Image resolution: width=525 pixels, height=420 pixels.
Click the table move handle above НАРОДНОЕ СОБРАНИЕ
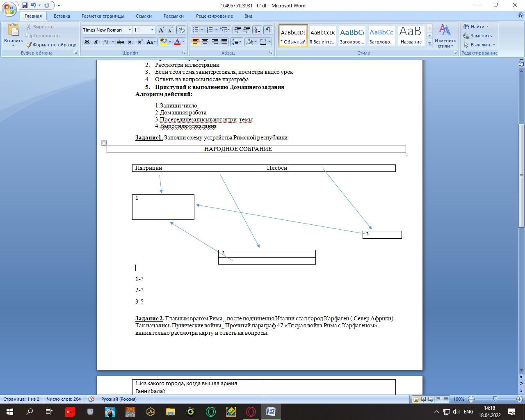coord(104,143)
